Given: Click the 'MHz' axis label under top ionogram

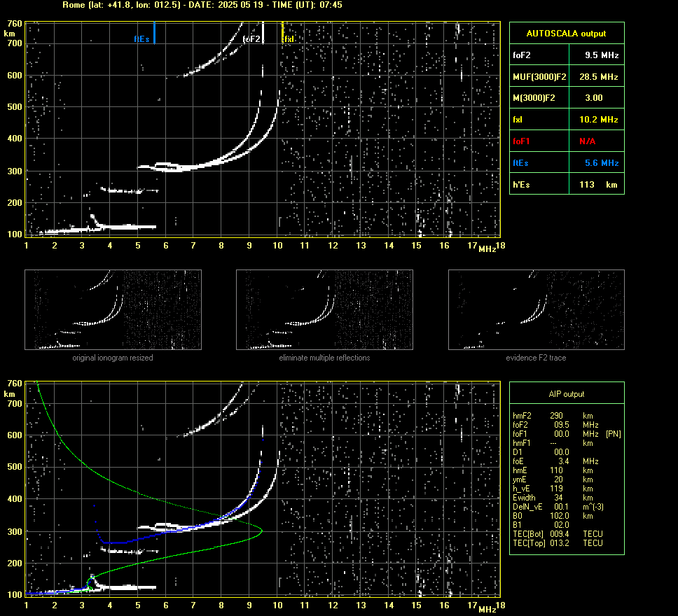Looking at the screenshot, I should coord(487,249).
